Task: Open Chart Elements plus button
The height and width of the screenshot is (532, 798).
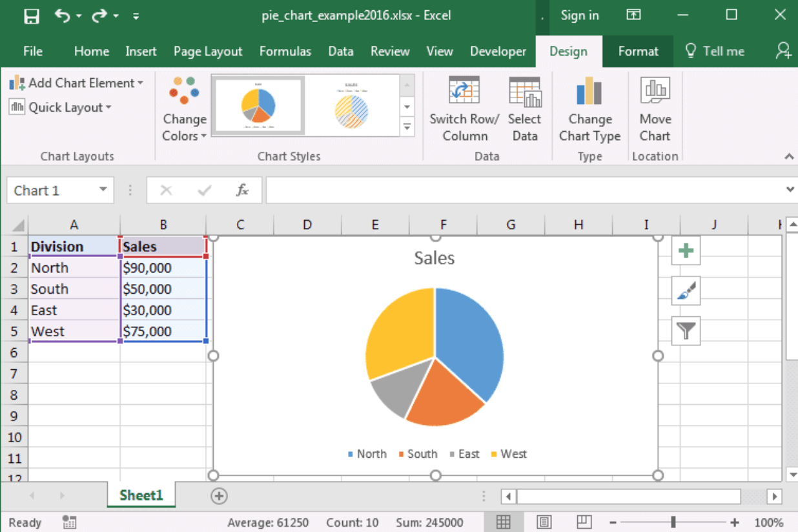Action: click(686, 251)
